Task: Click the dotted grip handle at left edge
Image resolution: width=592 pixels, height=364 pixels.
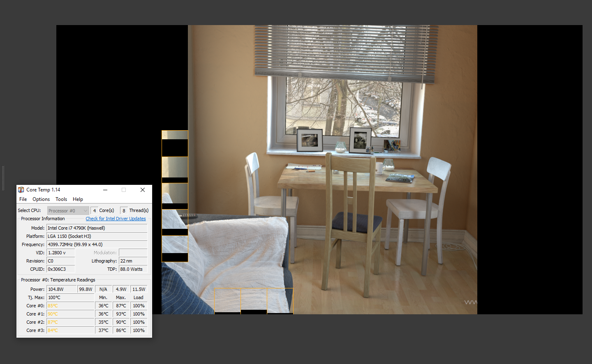Action: (3, 177)
